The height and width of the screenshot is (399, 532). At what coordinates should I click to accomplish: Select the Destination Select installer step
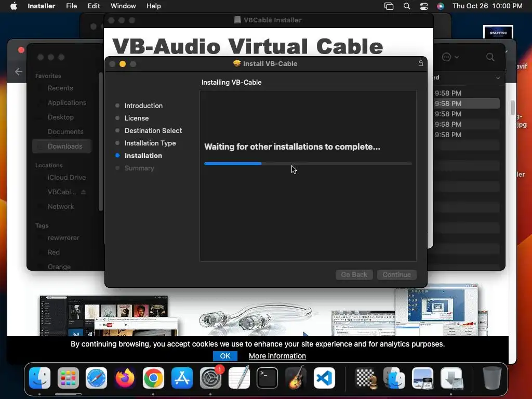153,130
